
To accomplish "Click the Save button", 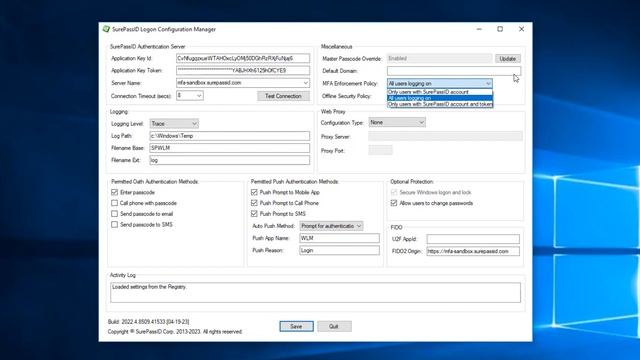I will pos(296,327).
